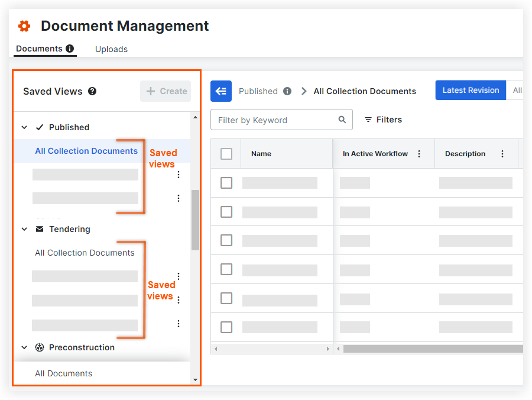The image size is (532, 400).
Task: Click the orange Document Management gear icon
Action: pyautogui.click(x=24, y=26)
